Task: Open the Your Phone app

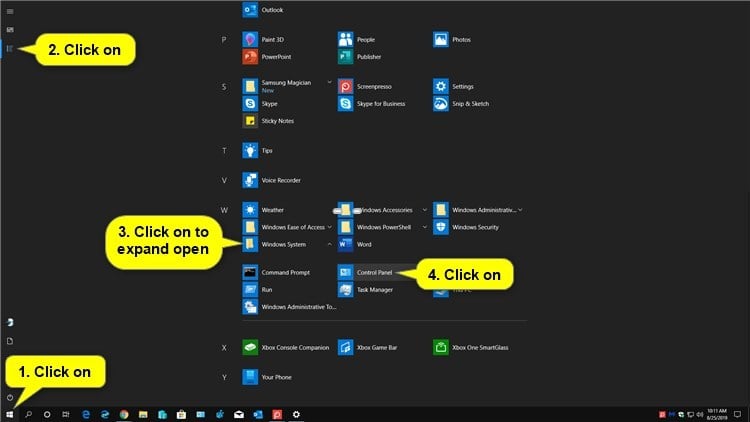Action: click(267, 377)
